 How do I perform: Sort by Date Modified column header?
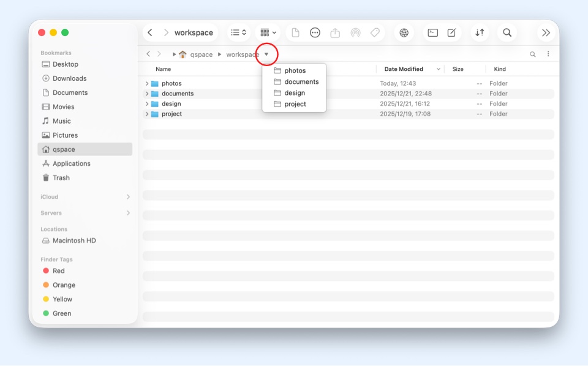coord(404,69)
